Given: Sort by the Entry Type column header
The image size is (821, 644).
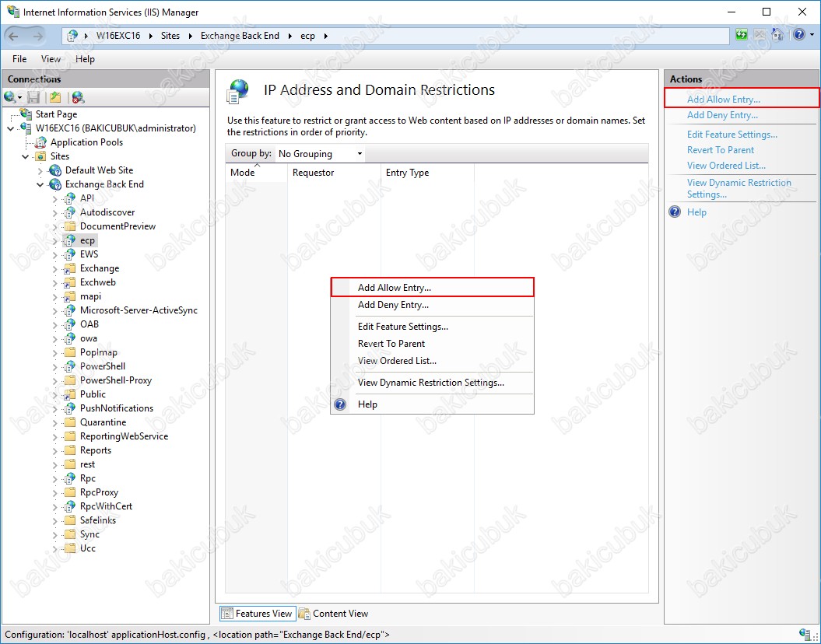Looking at the screenshot, I should coord(427,173).
